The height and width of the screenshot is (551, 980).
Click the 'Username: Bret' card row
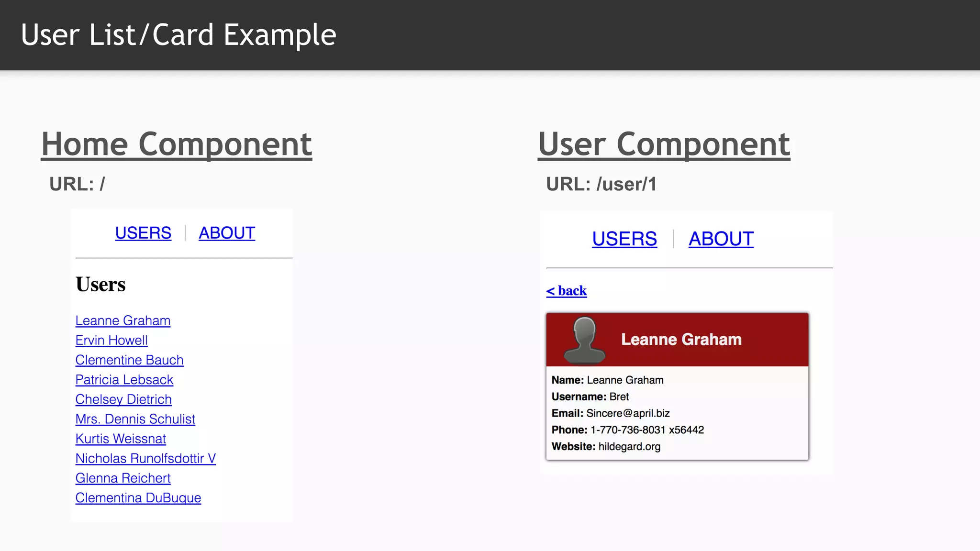[590, 397]
